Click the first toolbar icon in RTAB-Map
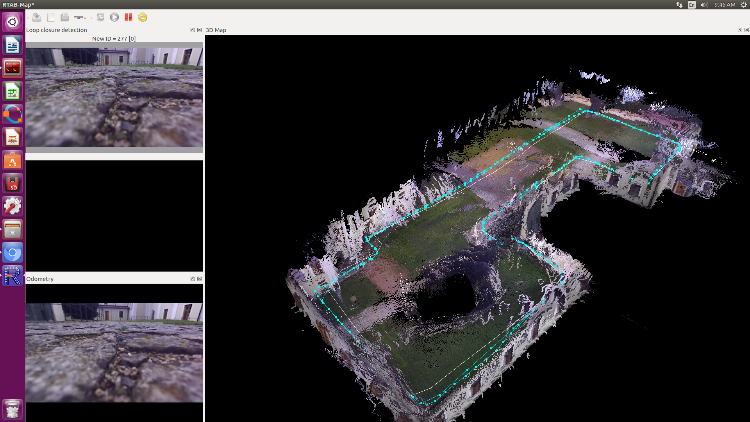 (37, 17)
